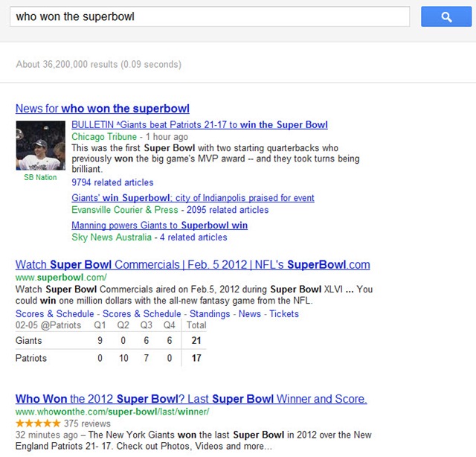Image resolution: width=476 pixels, height=457 pixels.
Task: Open the Giants beat Patriots 21-17 bulletin
Action: (199, 125)
